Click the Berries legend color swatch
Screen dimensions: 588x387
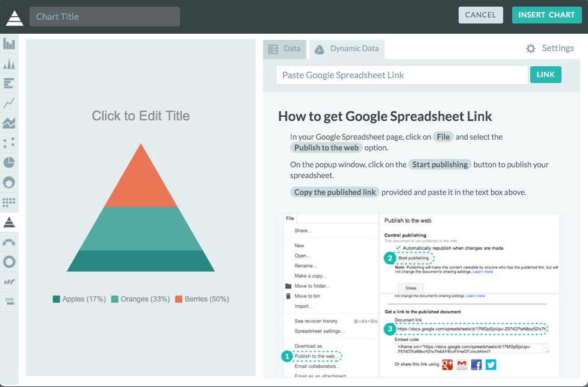[179, 299]
